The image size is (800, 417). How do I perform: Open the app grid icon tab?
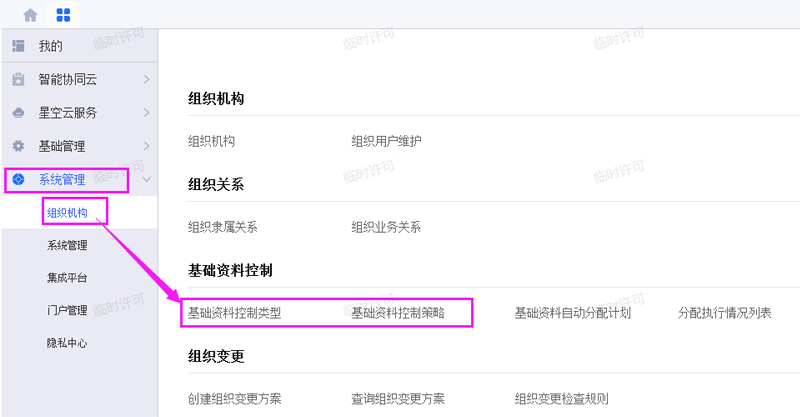coord(64,15)
